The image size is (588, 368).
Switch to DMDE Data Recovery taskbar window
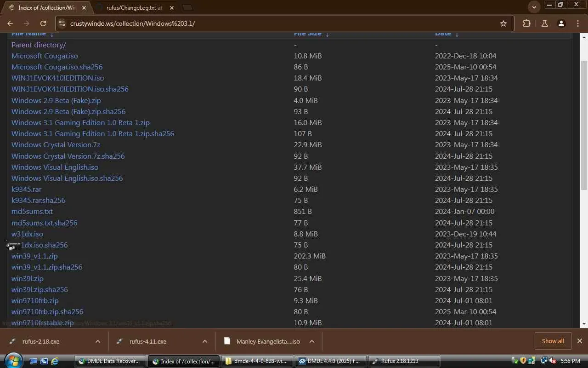[x=110, y=361]
